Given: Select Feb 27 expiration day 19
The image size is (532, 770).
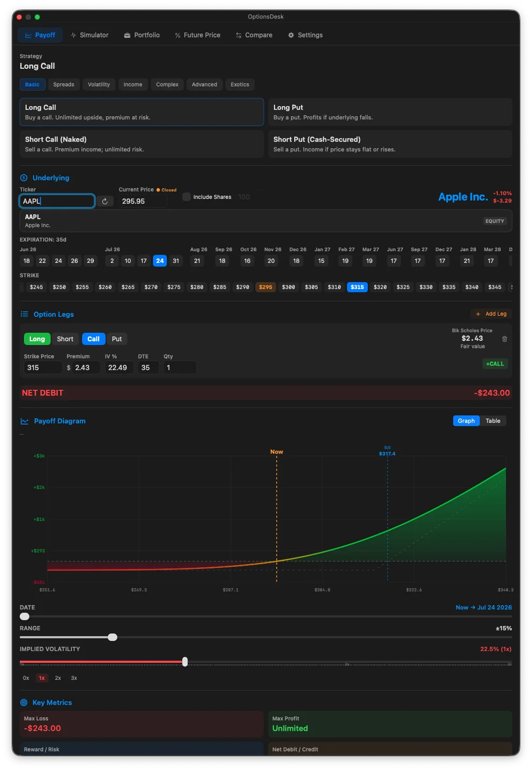Looking at the screenshot, I should 345,261.
